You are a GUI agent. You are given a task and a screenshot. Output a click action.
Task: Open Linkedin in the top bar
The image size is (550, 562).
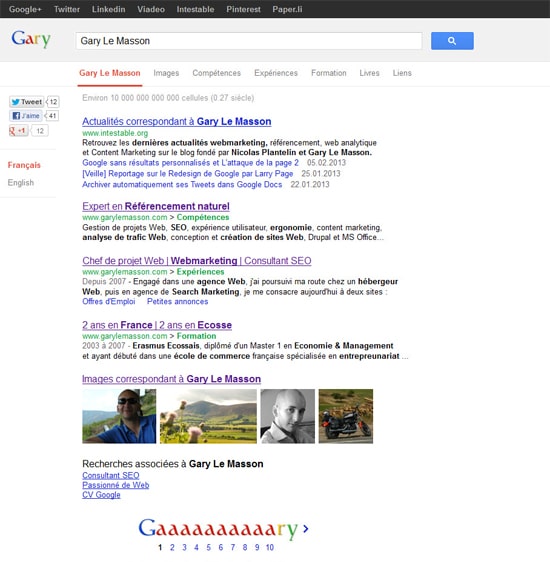[109, 9]
